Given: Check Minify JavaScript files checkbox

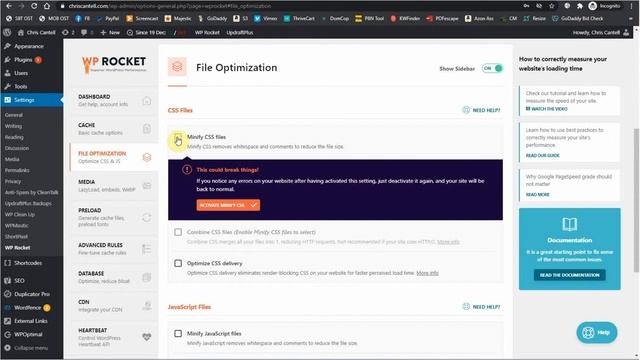Looking at the screenshot, I should pyautogui.click(x=178, y=333).
